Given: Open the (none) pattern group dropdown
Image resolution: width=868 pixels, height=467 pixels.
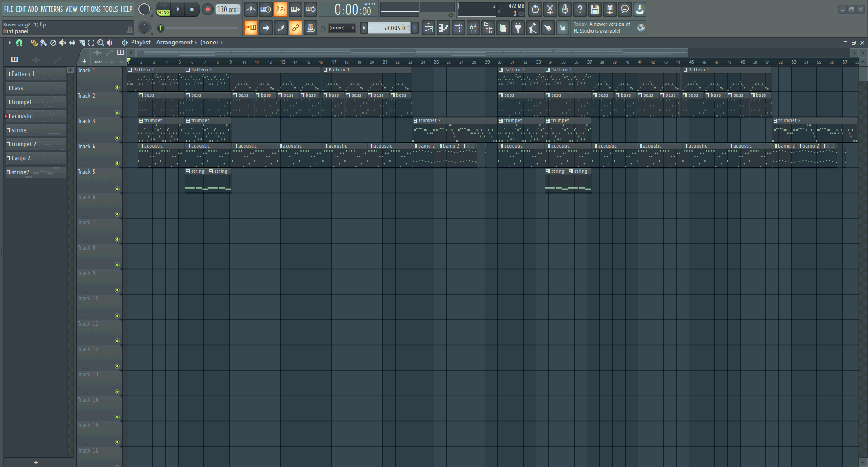Looking at the screenshot, I should pos(341,28).
